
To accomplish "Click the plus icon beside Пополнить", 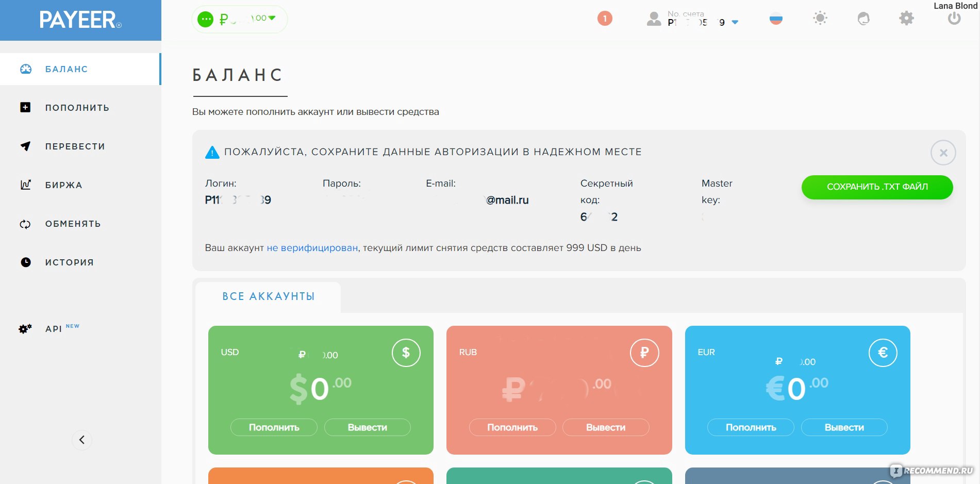I will click(25, 107).
